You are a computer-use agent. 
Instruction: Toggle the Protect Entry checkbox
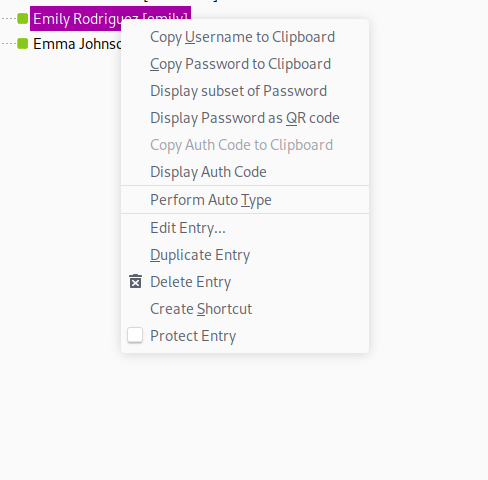tap(135, 335)
